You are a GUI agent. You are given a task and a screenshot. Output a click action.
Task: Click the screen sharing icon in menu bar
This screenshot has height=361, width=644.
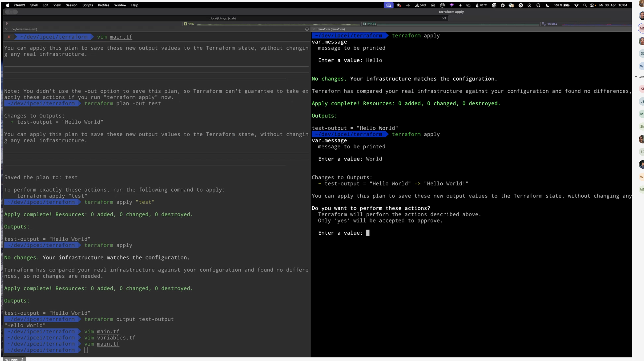(x=389, y=5)
